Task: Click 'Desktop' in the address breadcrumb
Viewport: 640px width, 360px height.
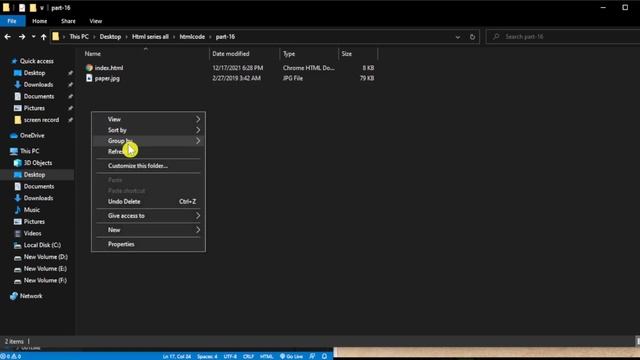Action: [x=110, y=37]
